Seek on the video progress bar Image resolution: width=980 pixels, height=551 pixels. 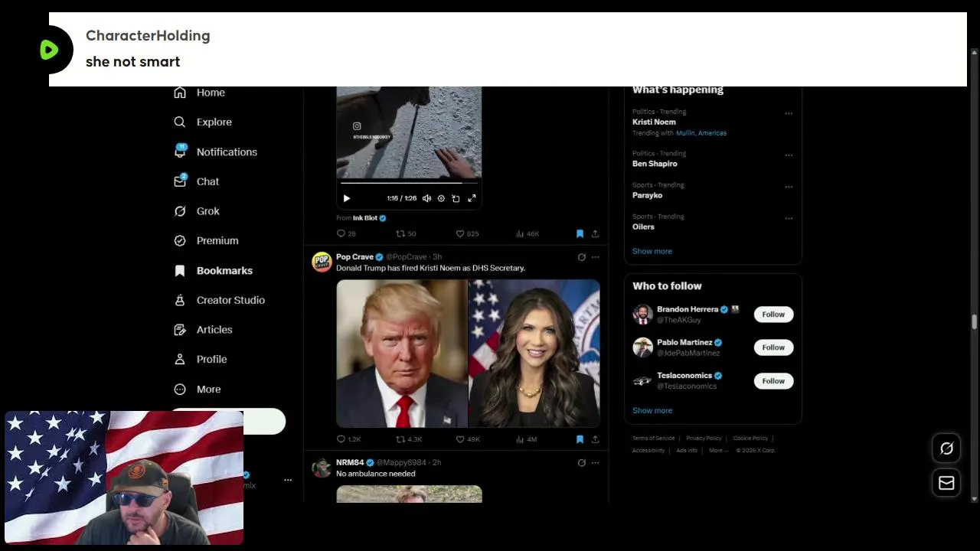409,183
